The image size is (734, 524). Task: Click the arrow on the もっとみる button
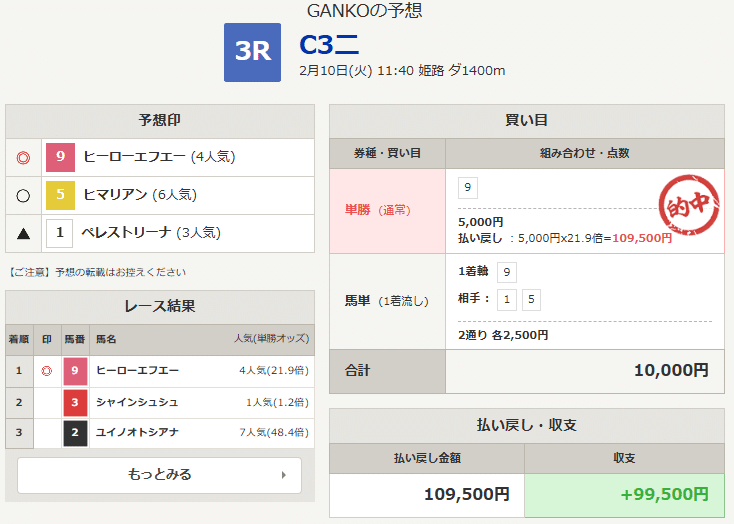click(x=284, y=475)
